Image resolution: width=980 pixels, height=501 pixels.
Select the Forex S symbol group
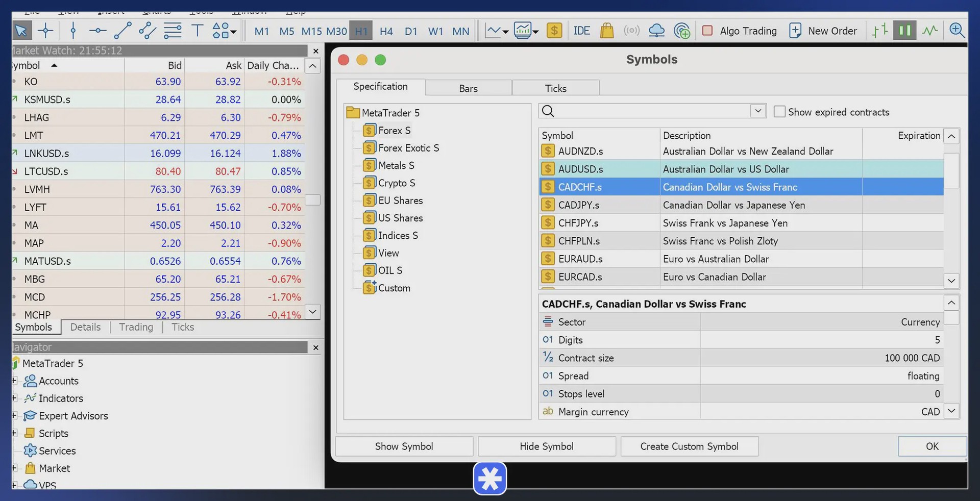pos(394,130)
